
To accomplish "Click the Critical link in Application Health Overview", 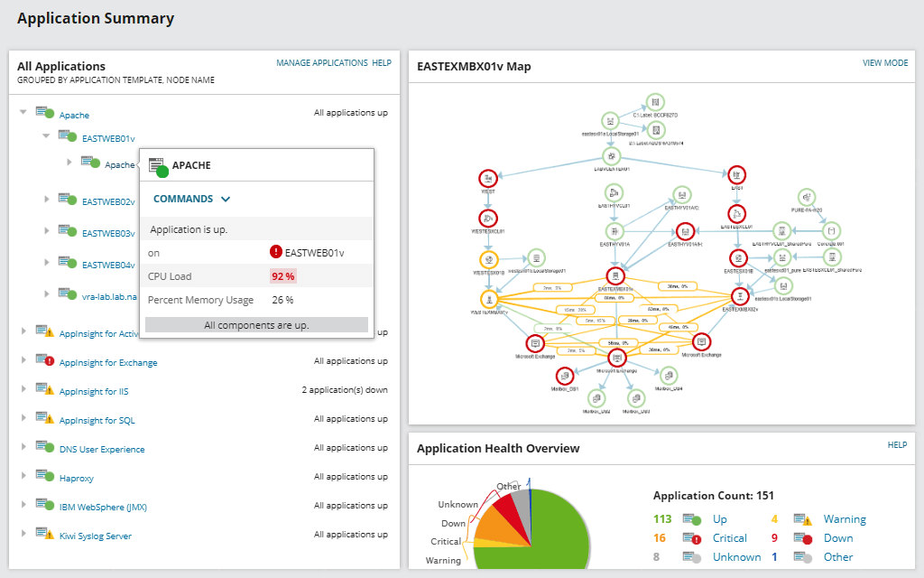I will (730, 538).
